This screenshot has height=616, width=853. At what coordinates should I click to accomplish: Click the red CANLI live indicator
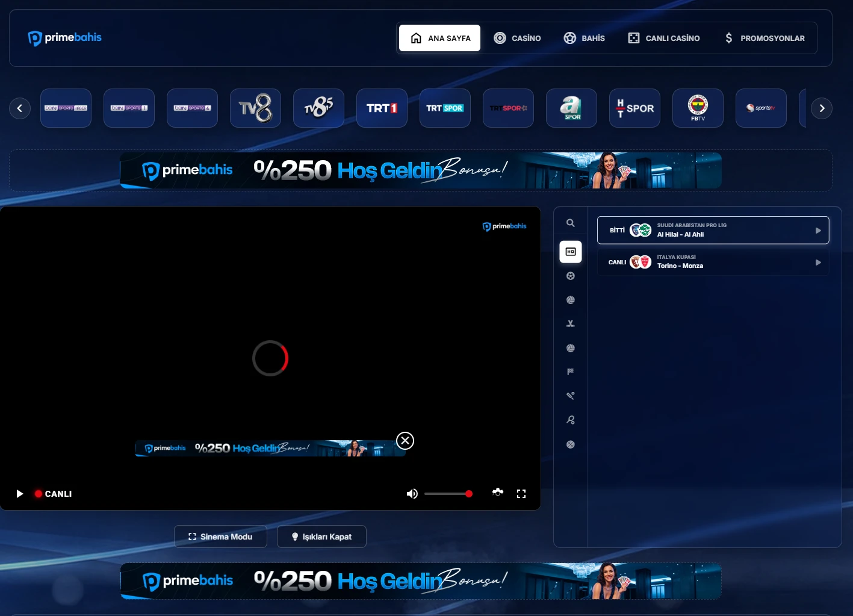(53, 494)
